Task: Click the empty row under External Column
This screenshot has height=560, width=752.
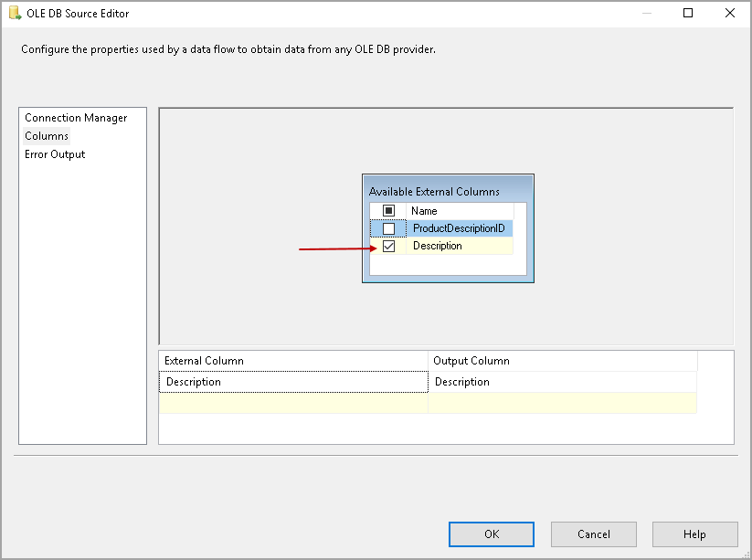Action: pyautogui.click(x=292, y=403)
